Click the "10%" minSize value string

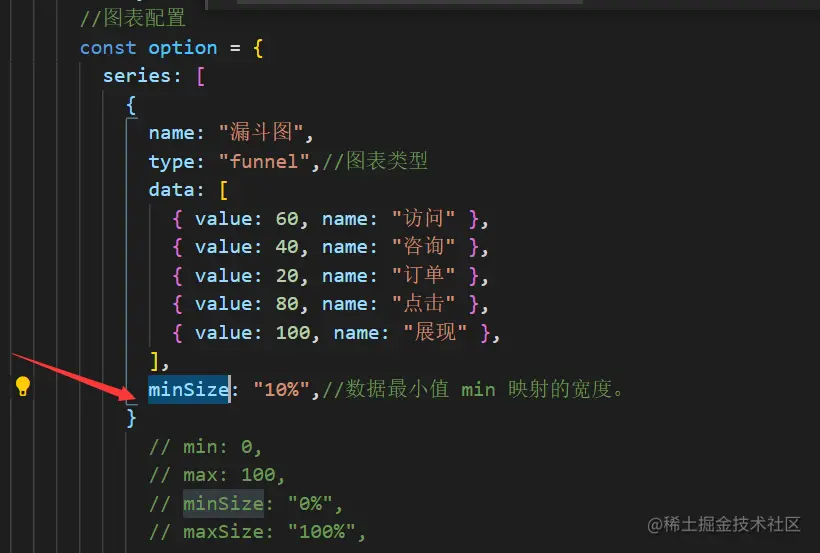tap(282, 389)
